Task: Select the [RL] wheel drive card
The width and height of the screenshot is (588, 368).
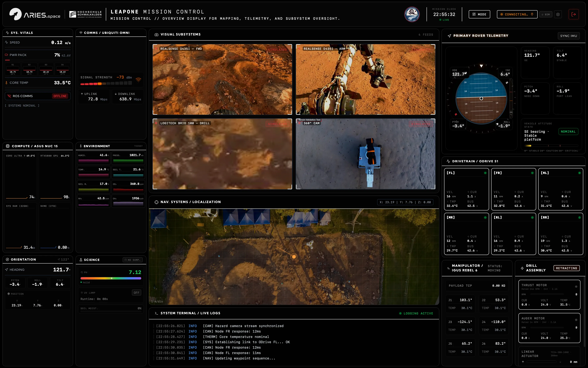Action: point(514,234)
